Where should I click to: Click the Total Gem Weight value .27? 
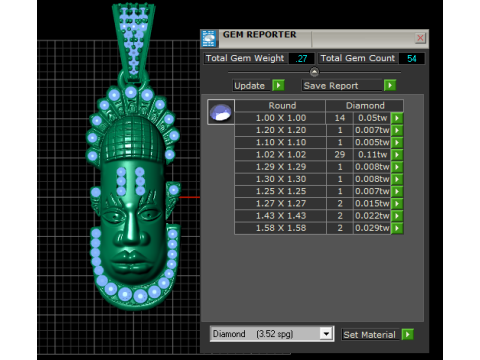pyautogui.click(x=301, y=58)
